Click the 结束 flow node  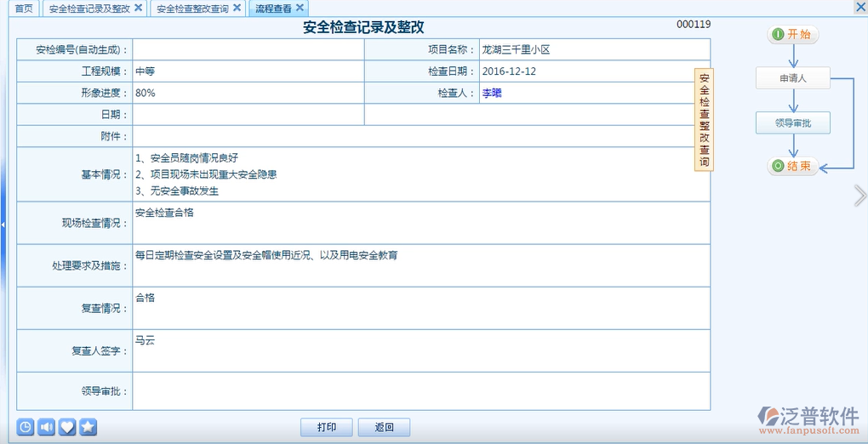pos(793,167)
